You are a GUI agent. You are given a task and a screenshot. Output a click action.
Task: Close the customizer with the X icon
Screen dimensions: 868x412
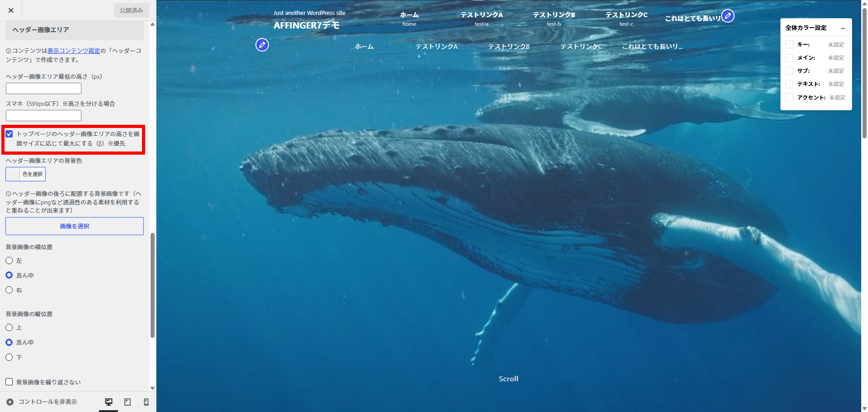coord(11,10)
